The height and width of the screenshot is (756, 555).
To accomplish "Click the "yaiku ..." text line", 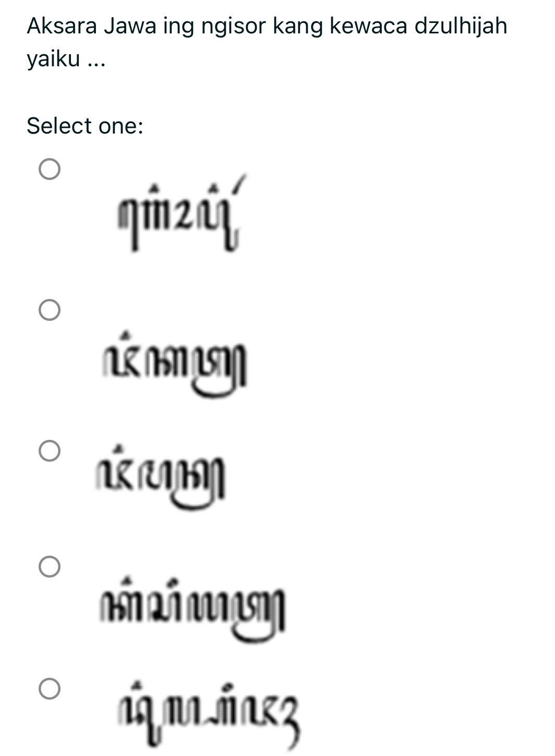I will (66, 60).
